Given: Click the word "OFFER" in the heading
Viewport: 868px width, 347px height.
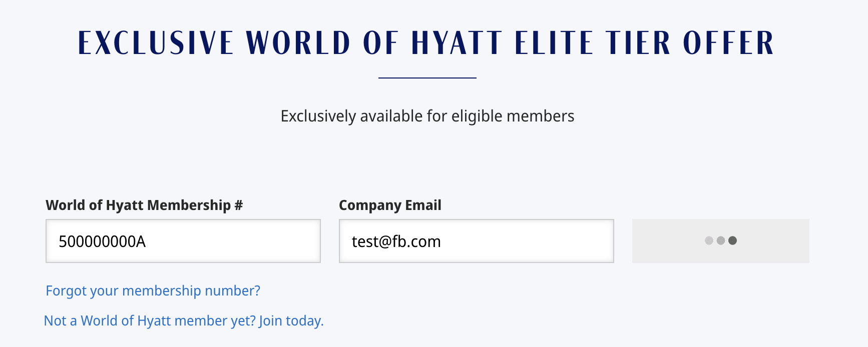Looking at the screenshot, I should 728,43.
